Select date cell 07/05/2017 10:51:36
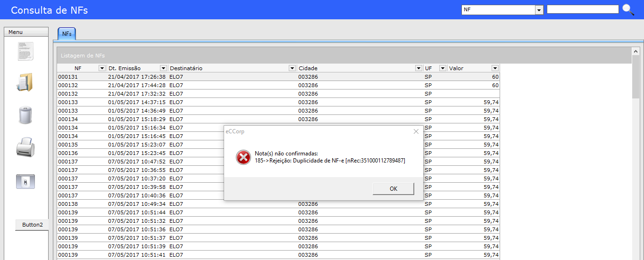 click(137, 229)
